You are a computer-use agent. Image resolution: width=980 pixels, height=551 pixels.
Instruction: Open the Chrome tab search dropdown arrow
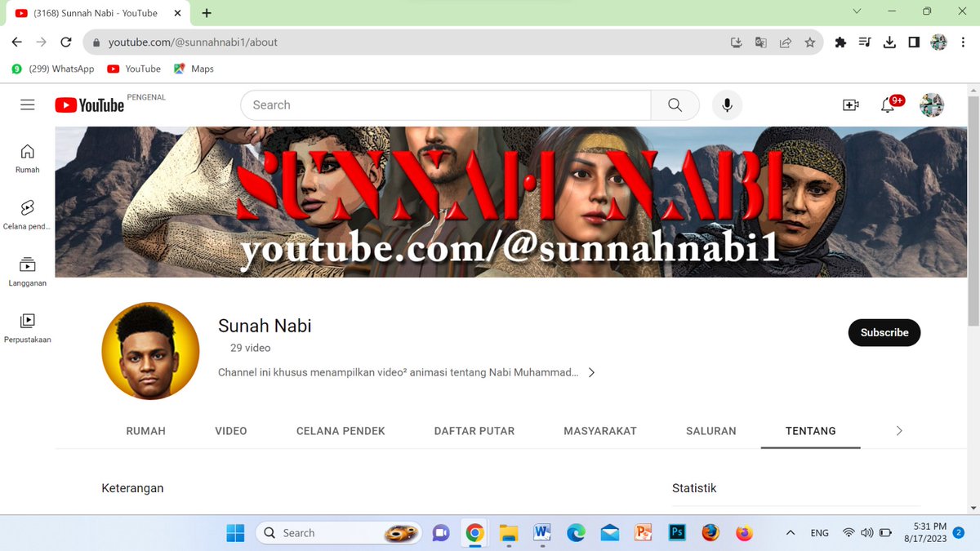pyautogui.click(x=857, y=11)
